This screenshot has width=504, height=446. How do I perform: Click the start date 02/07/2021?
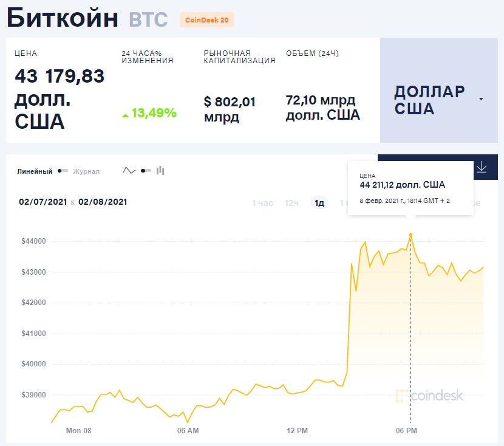click(x=44, y=202)
